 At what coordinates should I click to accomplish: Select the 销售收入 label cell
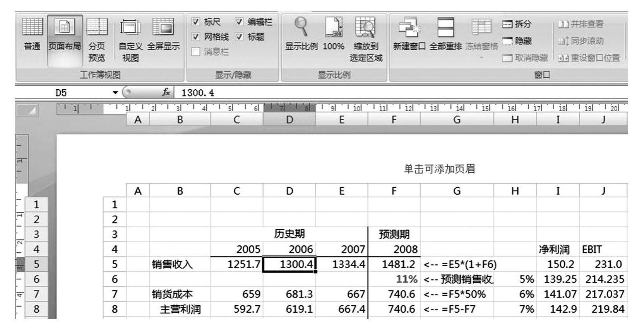coord(180,264)
